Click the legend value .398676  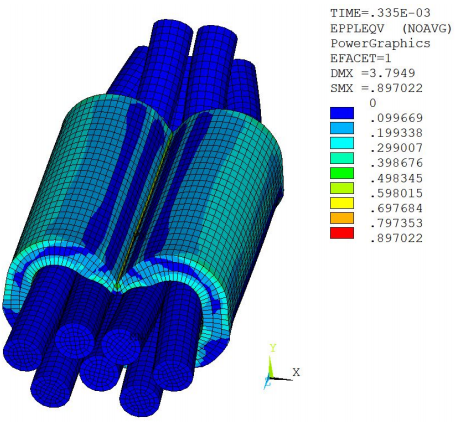396,163
